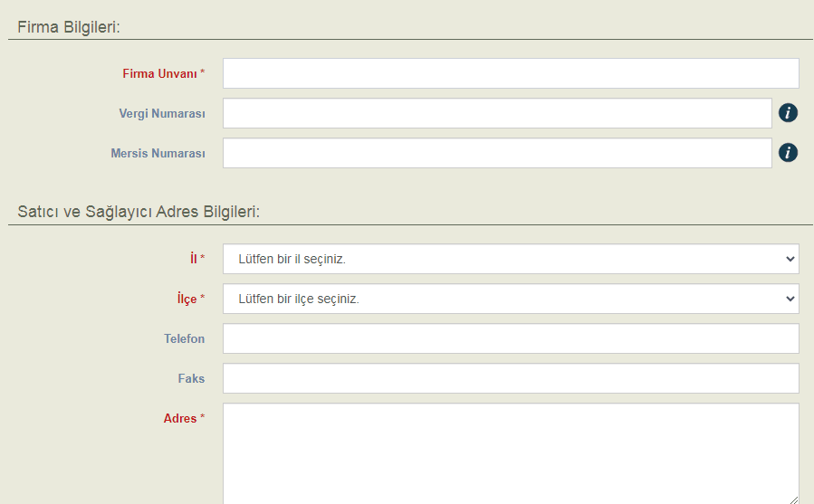Focus the Firma Unvanı text field
The height and width of the screenshot is (504, 814).
(x=511, y=73)
